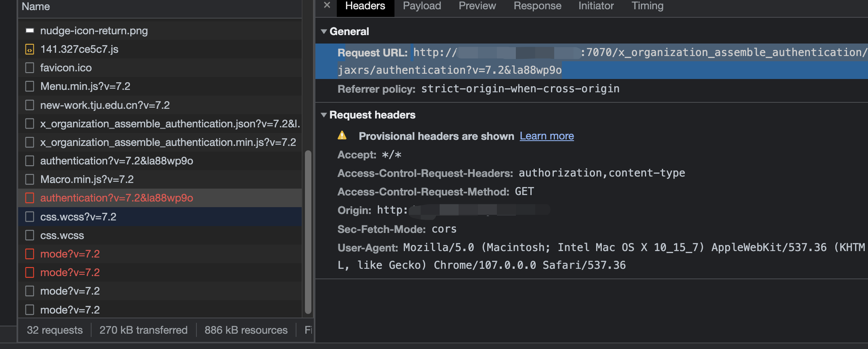The height and width of the screenshot is (349, 868).
Task: Click the red failed authentication request icon
Action: (29, 198)
